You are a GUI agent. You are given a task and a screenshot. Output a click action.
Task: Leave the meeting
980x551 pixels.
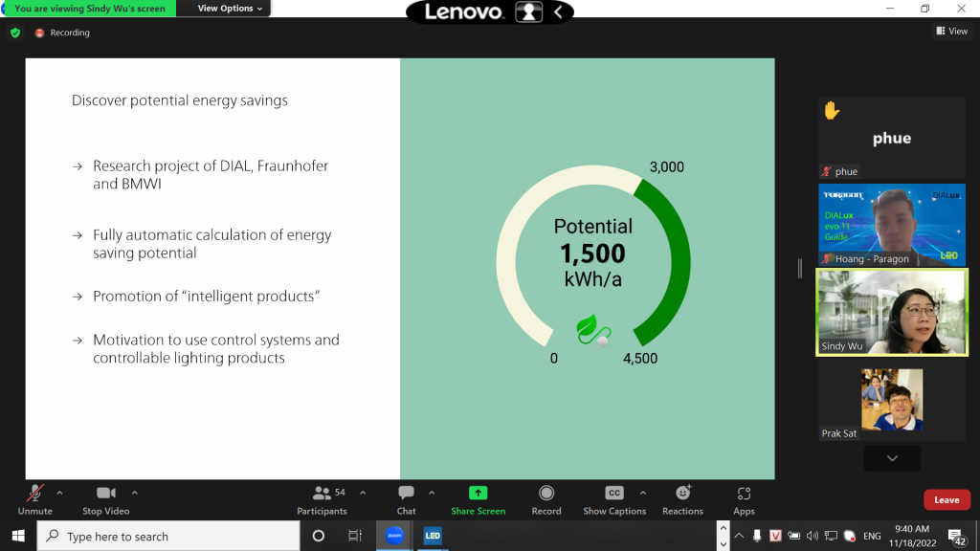coord(947,499)
